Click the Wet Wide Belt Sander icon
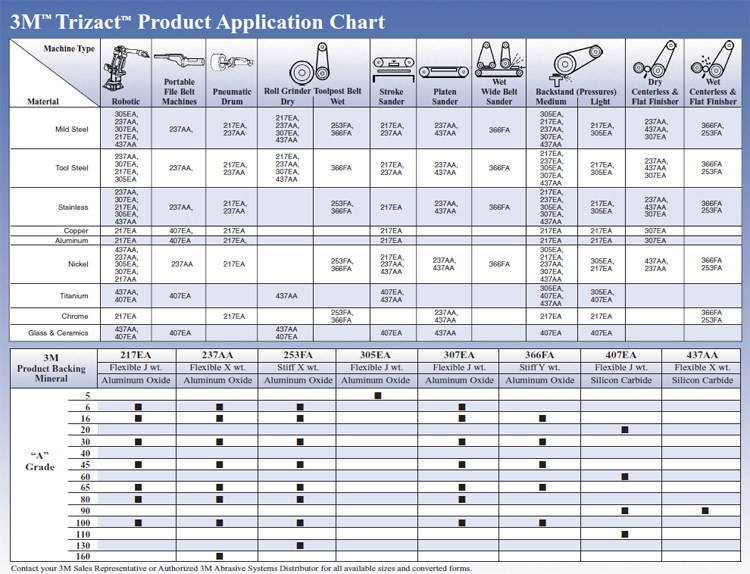This screenshot has width=750, height=574. click(x=499, y=60)
